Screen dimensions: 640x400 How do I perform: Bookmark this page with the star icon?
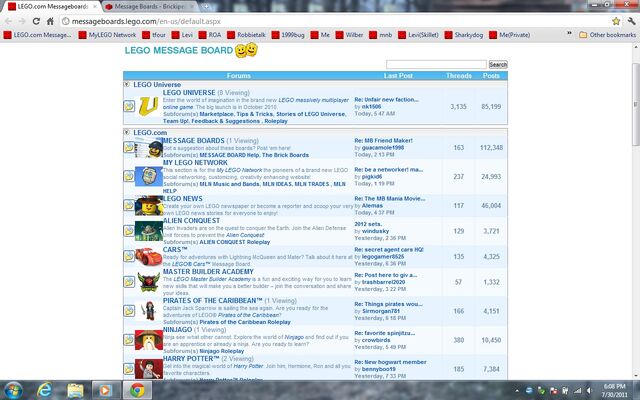(616, 21)
